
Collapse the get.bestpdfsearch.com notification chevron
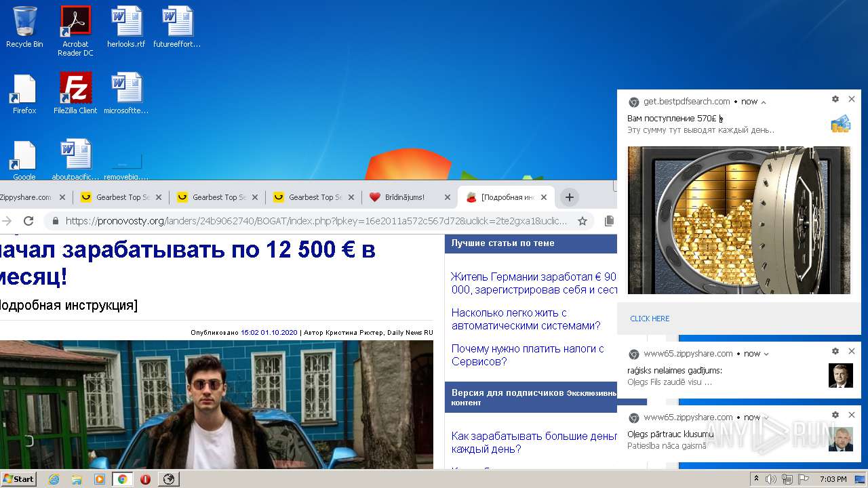(764, 102)
